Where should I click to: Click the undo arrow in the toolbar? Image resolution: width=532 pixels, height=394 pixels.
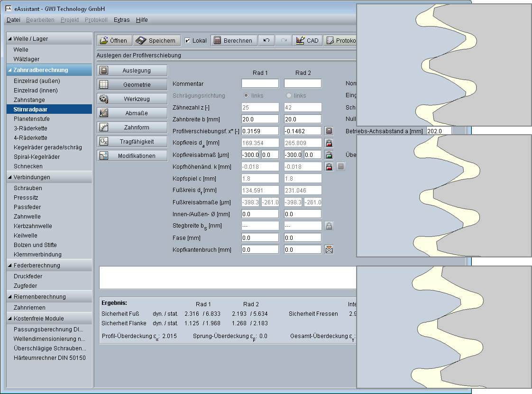(266, 41)
